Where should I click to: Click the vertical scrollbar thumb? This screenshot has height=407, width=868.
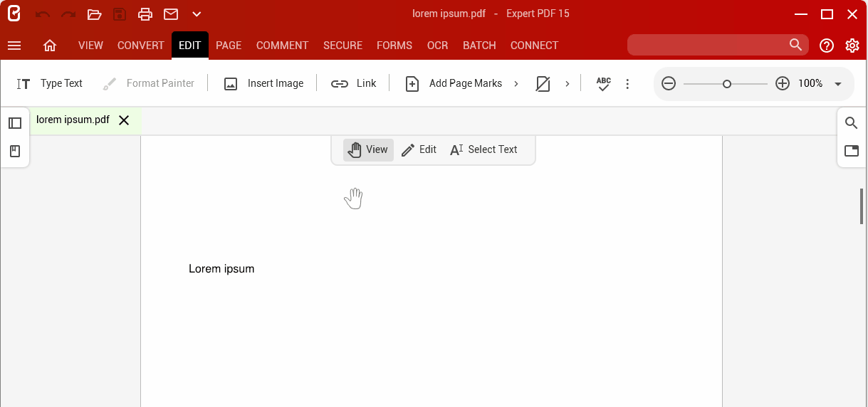tap(861, 206)
